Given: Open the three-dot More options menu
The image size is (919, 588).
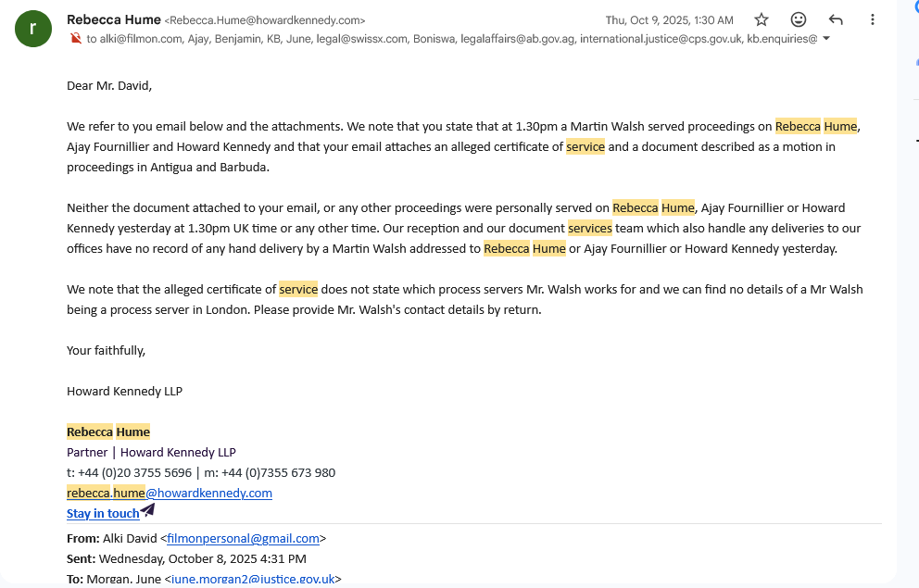Looking at the screenshot, I should click(873, 19).
